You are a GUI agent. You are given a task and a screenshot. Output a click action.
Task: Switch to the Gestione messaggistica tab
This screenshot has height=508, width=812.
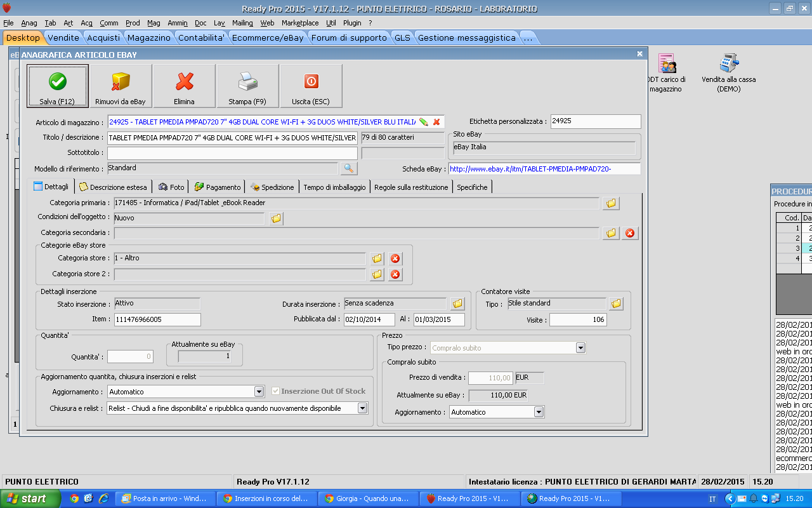coord(466,38)
